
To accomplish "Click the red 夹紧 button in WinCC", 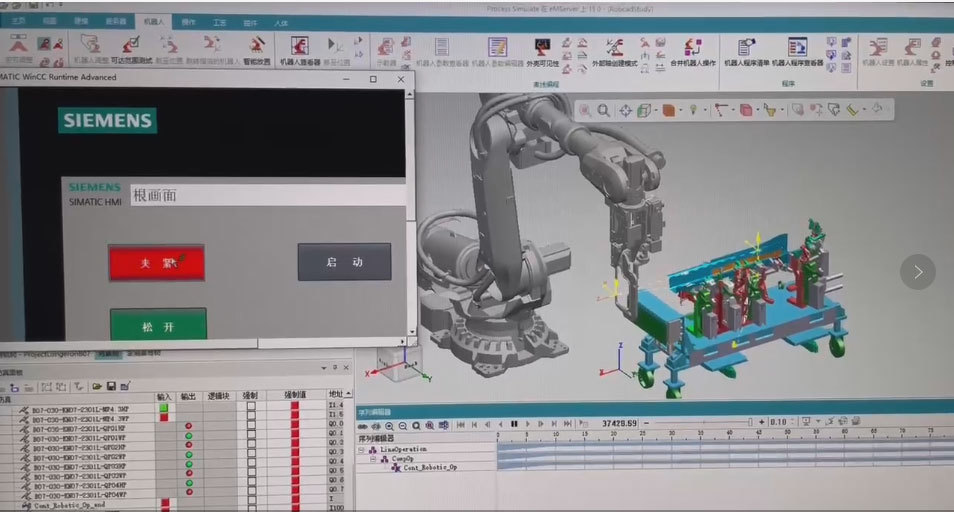I will click(x=156, y=263).
